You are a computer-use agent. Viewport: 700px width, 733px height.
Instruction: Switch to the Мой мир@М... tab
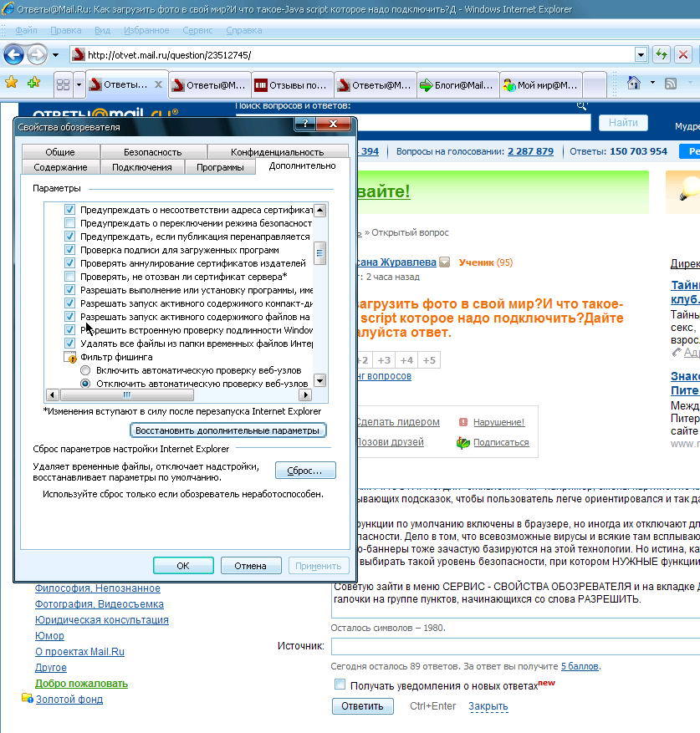541,85
